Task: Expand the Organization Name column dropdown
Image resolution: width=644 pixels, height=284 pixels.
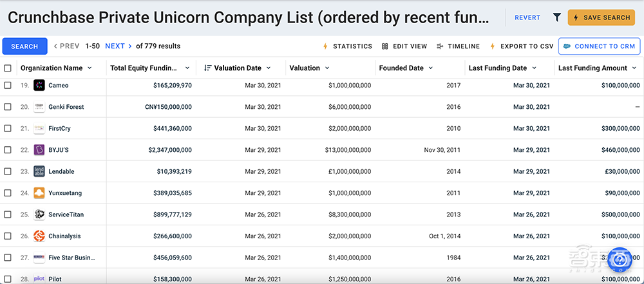Action: pos(90,68)
